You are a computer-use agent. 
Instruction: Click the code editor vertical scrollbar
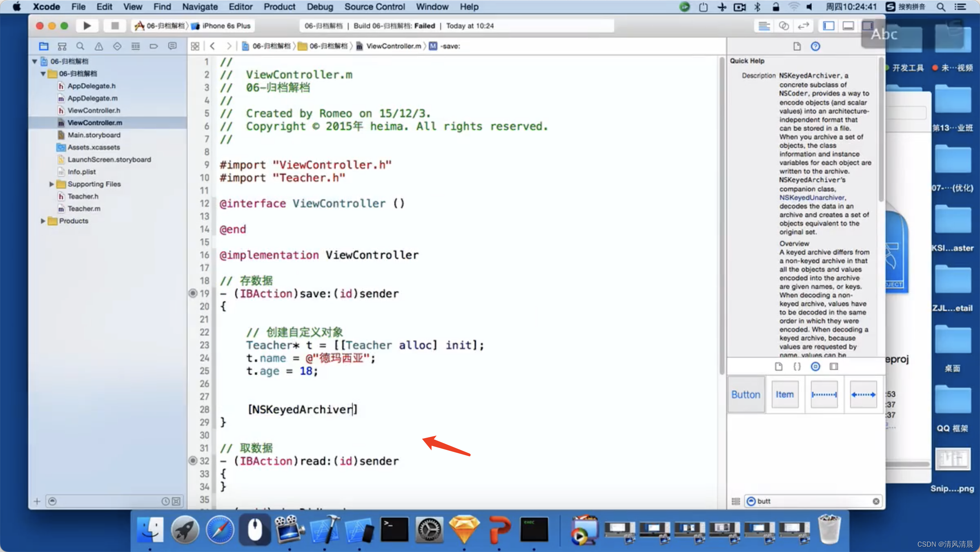722,216
